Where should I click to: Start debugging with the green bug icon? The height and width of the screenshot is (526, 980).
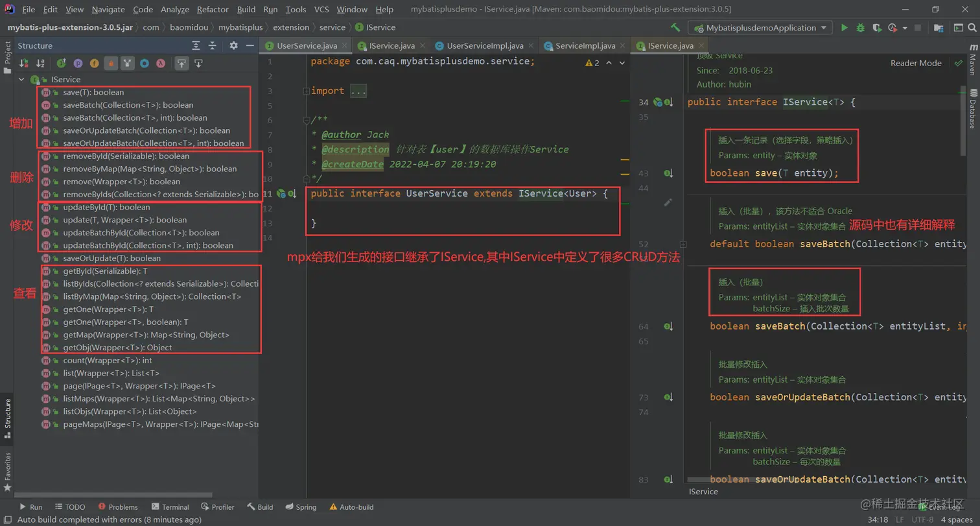tap(861, 28)
